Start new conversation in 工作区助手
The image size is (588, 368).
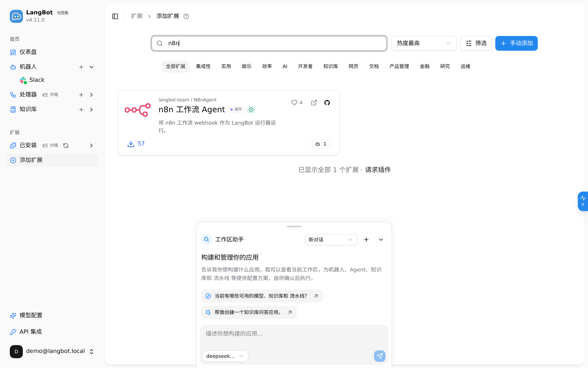366,240
